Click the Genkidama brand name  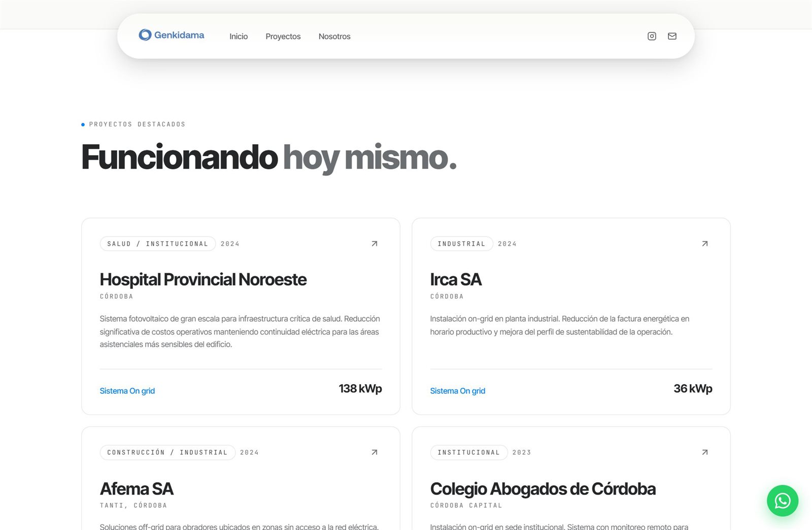(179, 35)
